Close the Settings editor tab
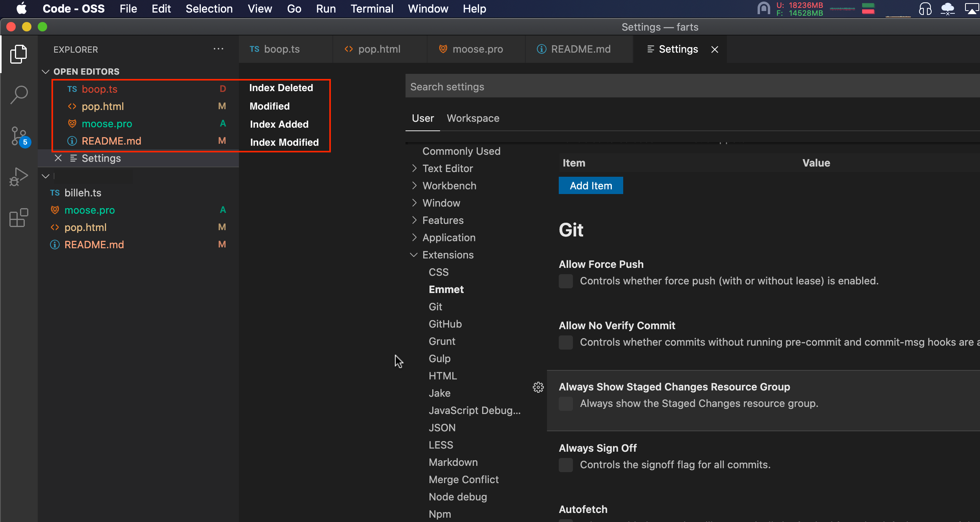 coord(715,49)
